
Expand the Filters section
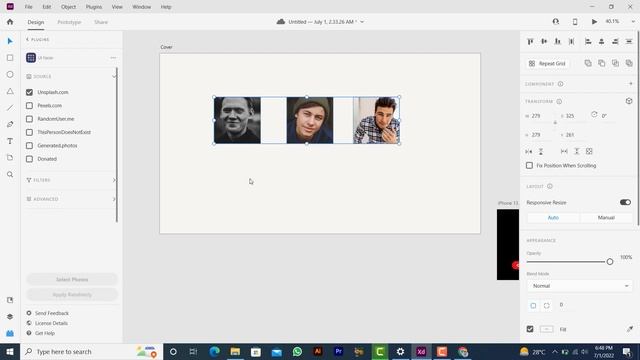(x=114, y=180)
